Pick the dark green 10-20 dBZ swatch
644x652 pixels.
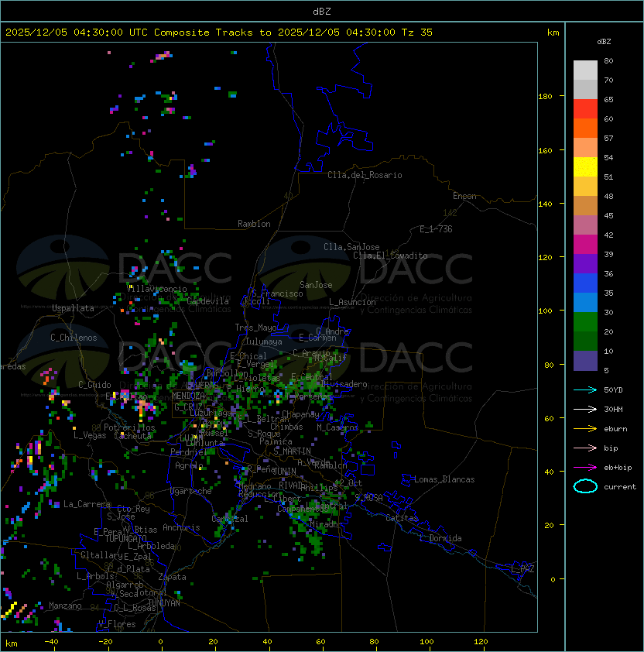tap(585, 341)
